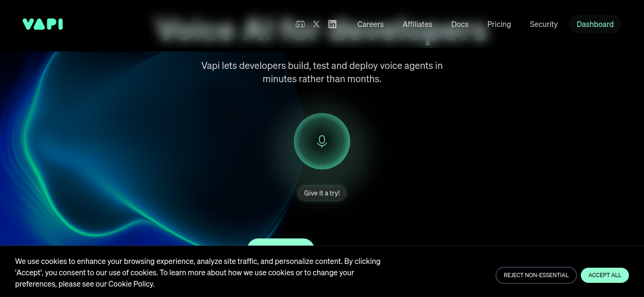This screenshot has width=644, height=297.
Task: Select Security in the top navigation
Action: (x=544, y=24)
